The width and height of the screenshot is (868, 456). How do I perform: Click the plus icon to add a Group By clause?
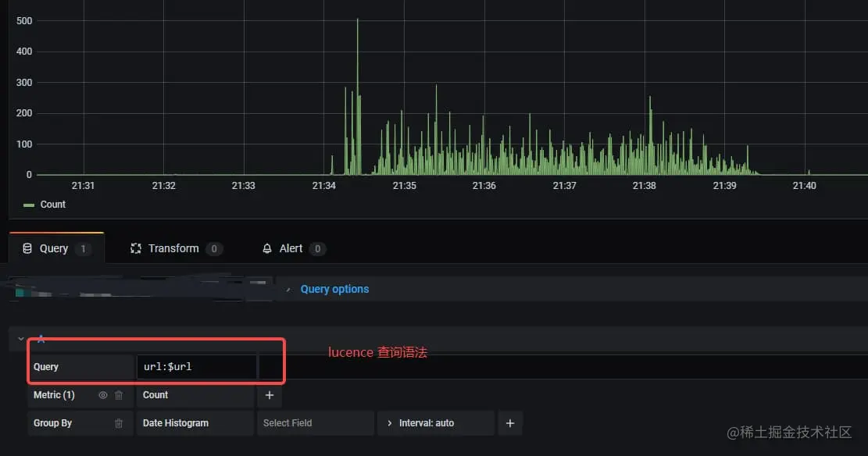click(x=510, y=422)
